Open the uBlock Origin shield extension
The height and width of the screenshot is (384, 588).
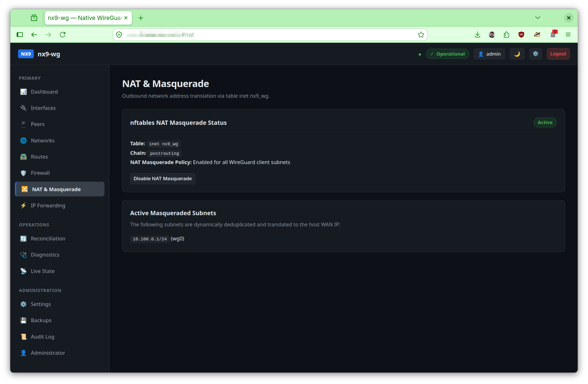(x=521, y=34)
